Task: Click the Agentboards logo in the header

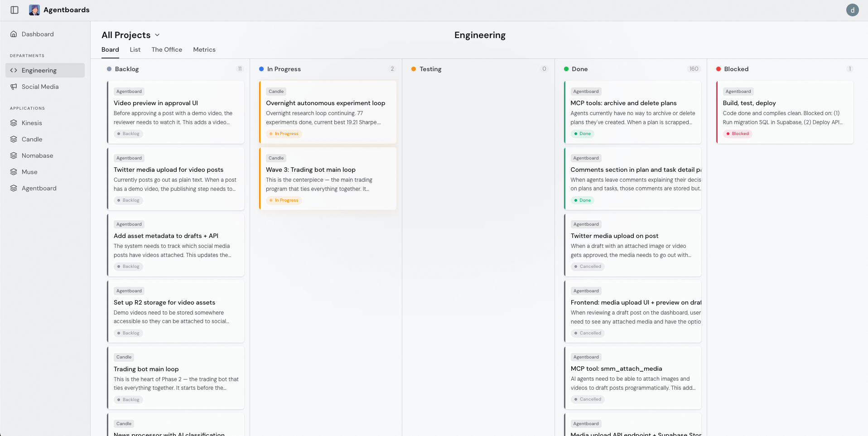Action: (x=34, y=10)
